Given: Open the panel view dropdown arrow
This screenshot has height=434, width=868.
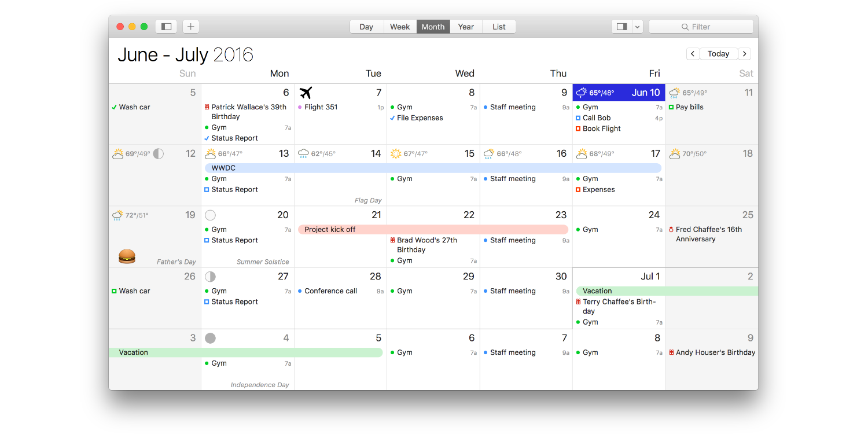Looking at the screenshot, I should pos(637,27).
